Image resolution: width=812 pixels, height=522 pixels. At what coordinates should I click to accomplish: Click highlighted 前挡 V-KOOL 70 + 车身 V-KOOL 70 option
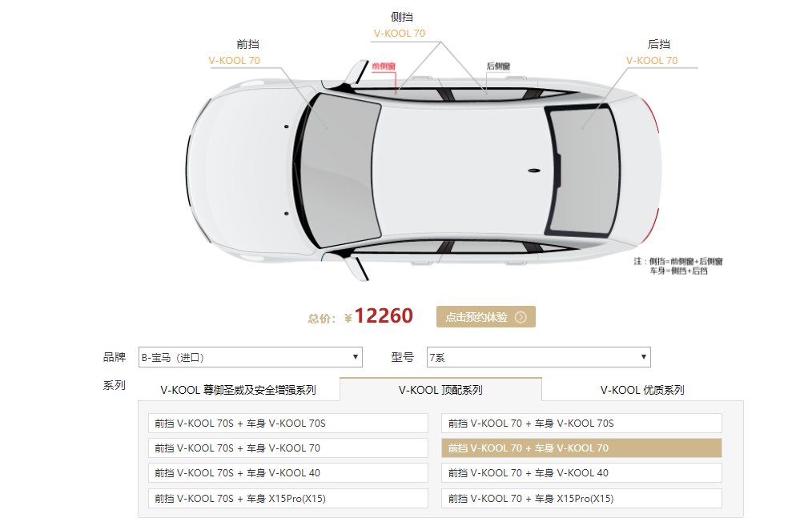point(581,448)
